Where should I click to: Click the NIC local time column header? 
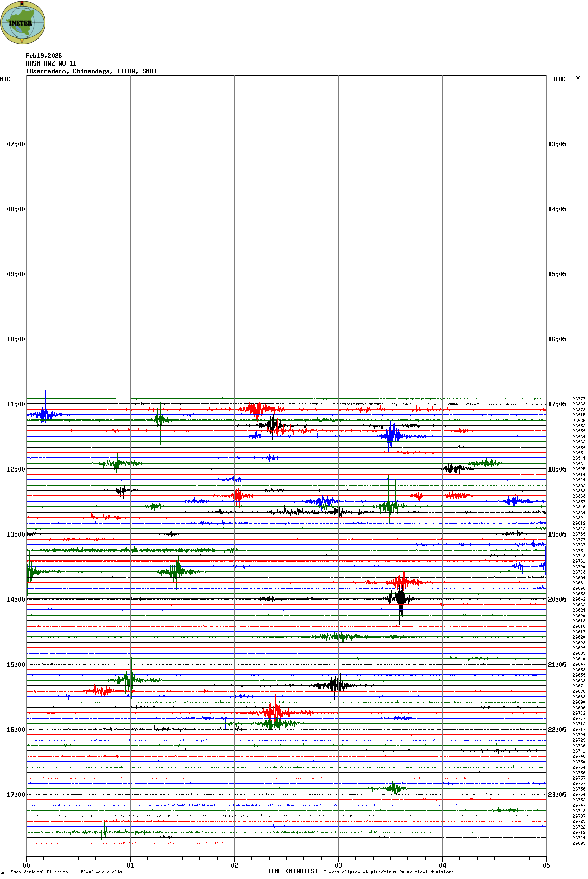point(5,79)
